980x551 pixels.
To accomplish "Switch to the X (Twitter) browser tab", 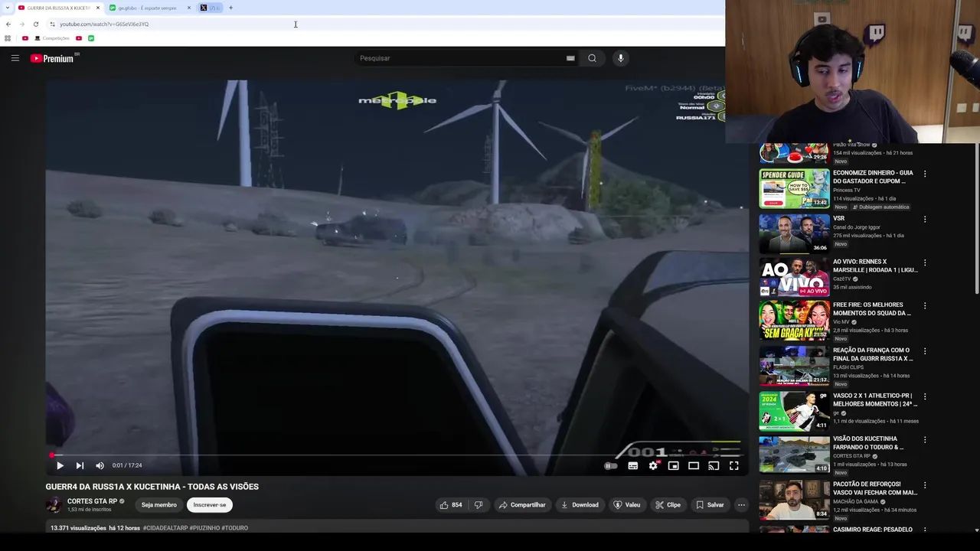I will [210, 8].
